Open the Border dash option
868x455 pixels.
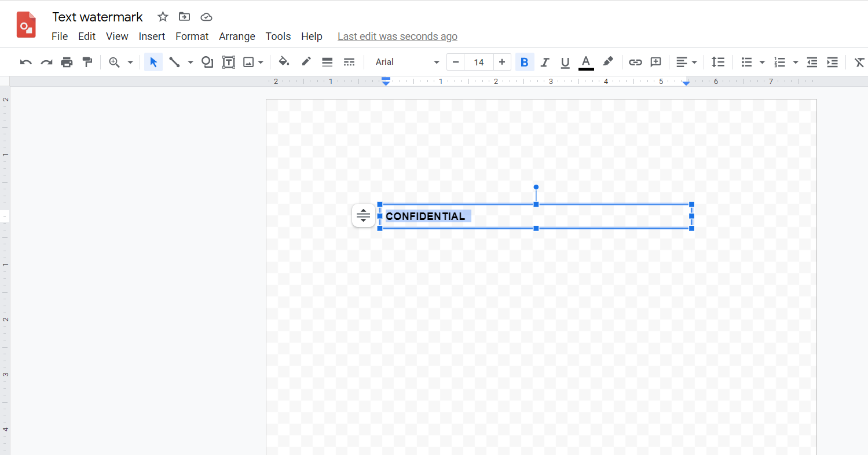[349, 62]
